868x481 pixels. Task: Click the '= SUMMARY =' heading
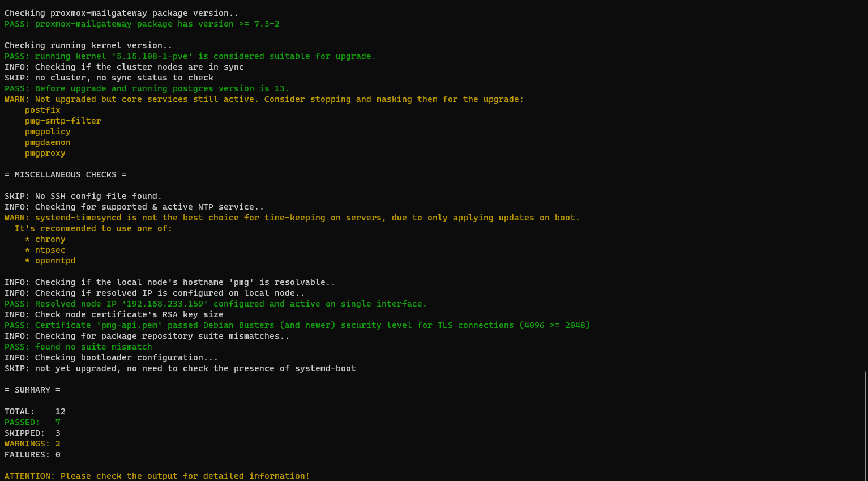pos(32,390)
